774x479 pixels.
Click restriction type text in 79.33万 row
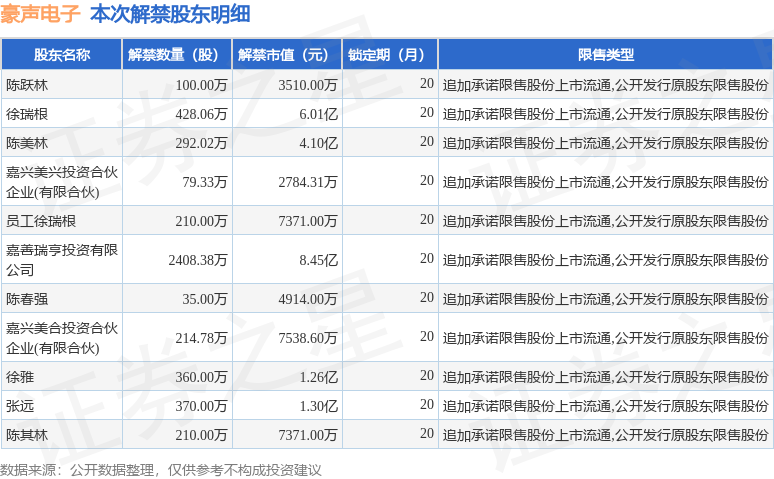point(606,183)
